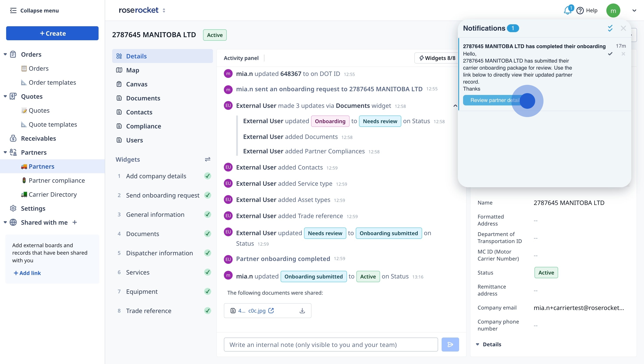
Task: Select the Details tab
Action: click(163, 56)
